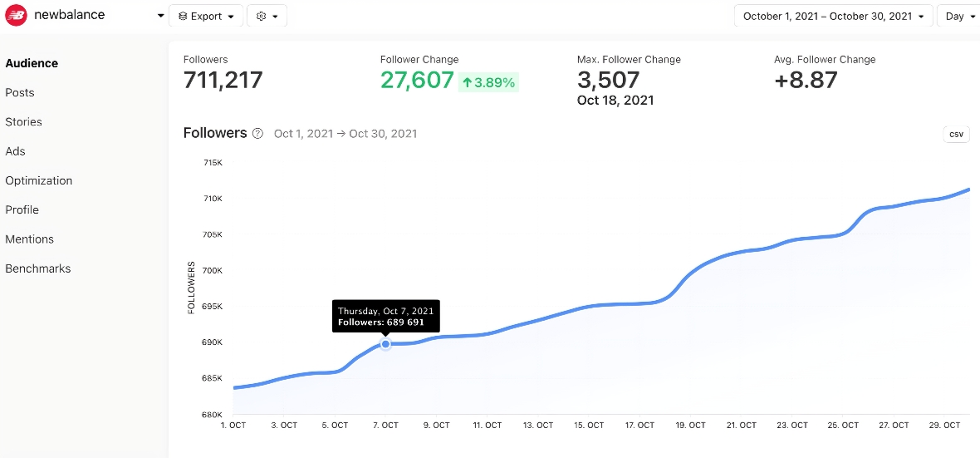Change the Day granularity dropdown

click(959, 17)
